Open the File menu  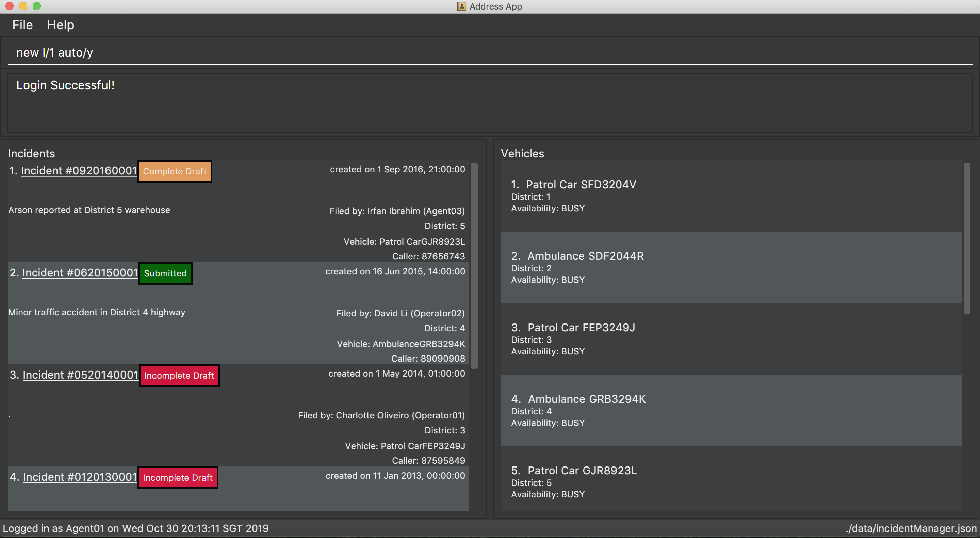point(22,25)
